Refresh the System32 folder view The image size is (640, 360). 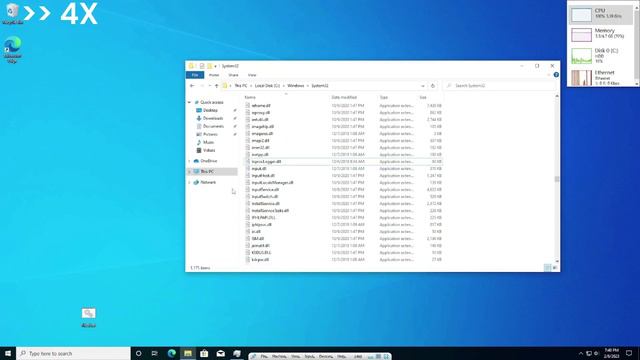pos(433,86)
